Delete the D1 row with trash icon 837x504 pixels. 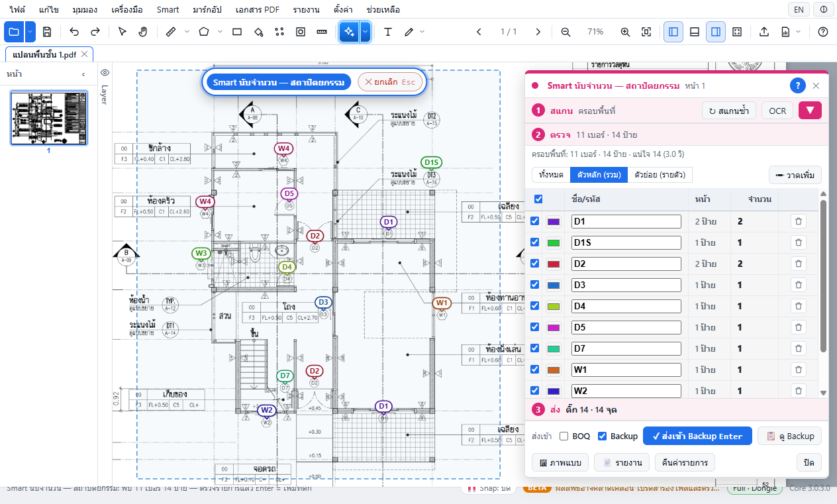pyautogui.click(x=799, y=222)
